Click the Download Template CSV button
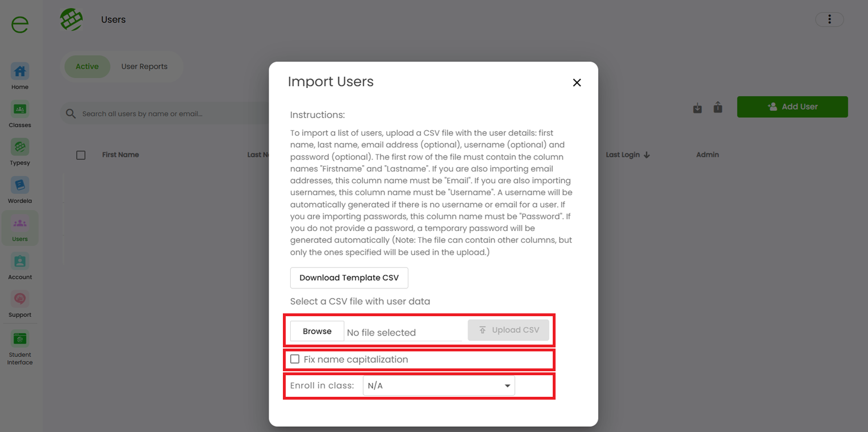 tap(349, 278)
